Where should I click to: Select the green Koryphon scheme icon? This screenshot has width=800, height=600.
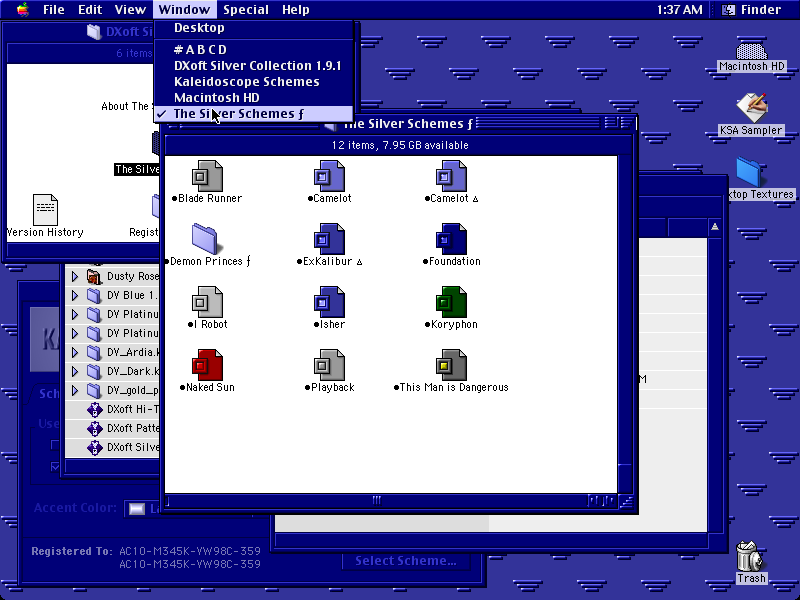coord(451,302)
